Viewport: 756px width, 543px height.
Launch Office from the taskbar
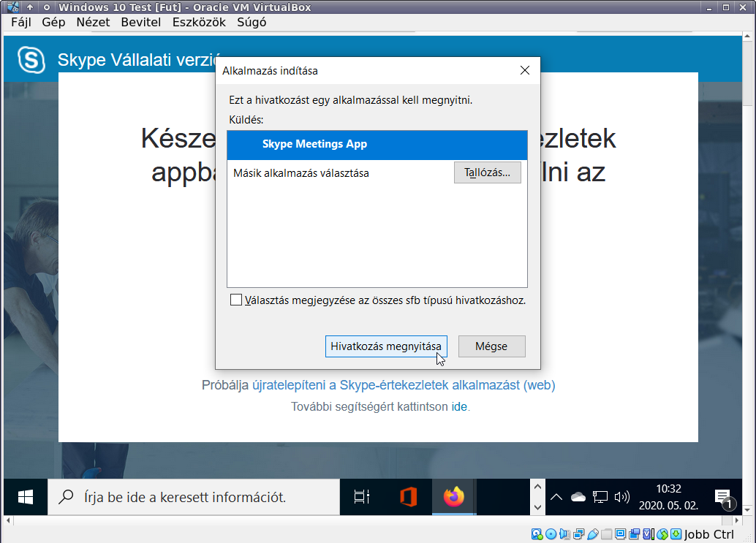(x=409, y=497)
